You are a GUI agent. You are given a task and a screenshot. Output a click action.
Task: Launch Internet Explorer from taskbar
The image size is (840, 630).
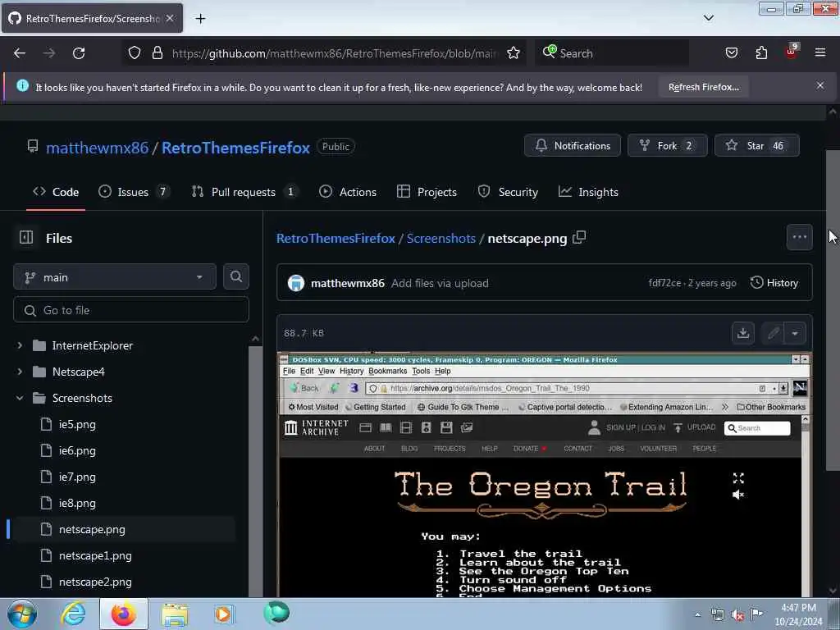click(x=73, y=614)
